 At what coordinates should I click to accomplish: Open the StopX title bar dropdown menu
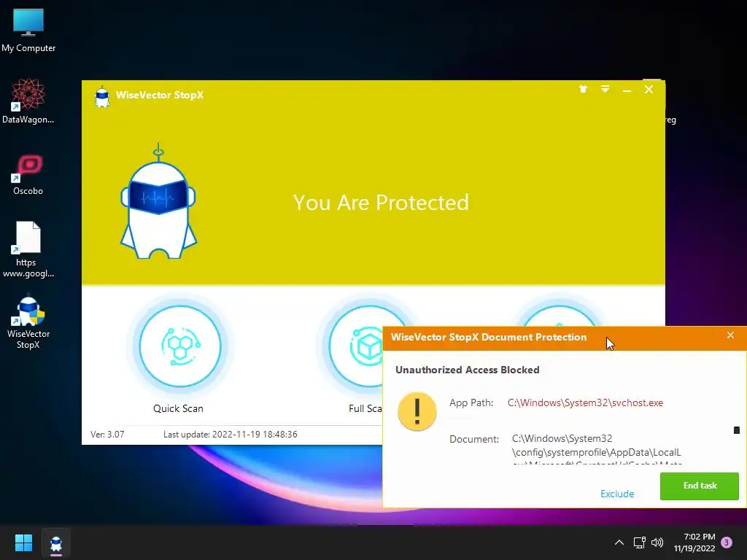(605, 89)
